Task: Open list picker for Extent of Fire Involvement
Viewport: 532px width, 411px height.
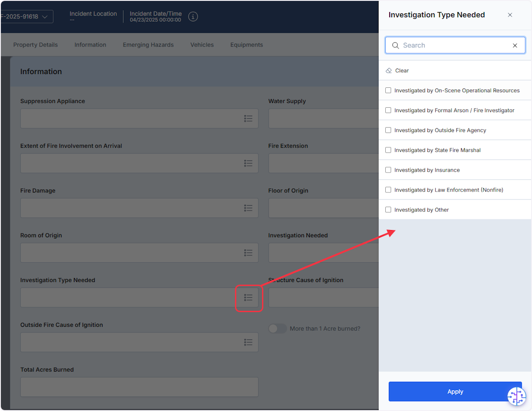Action: click(x=248, y=163)
